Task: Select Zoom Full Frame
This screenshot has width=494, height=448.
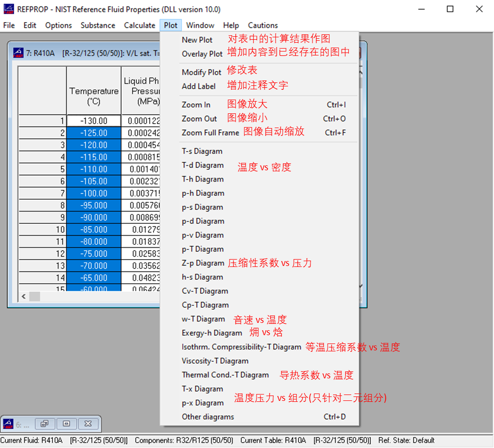Action: click(210, 132)
